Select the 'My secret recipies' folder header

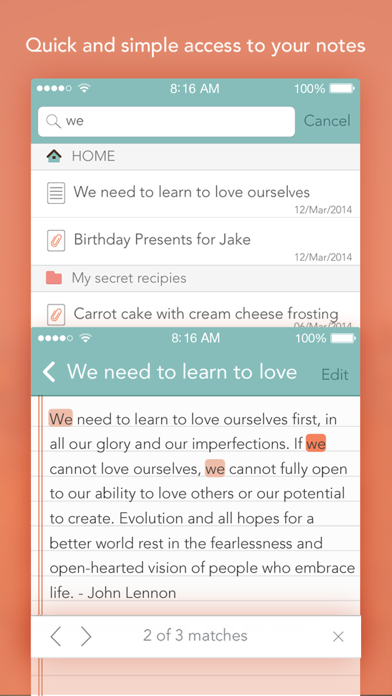pos(195,278)
